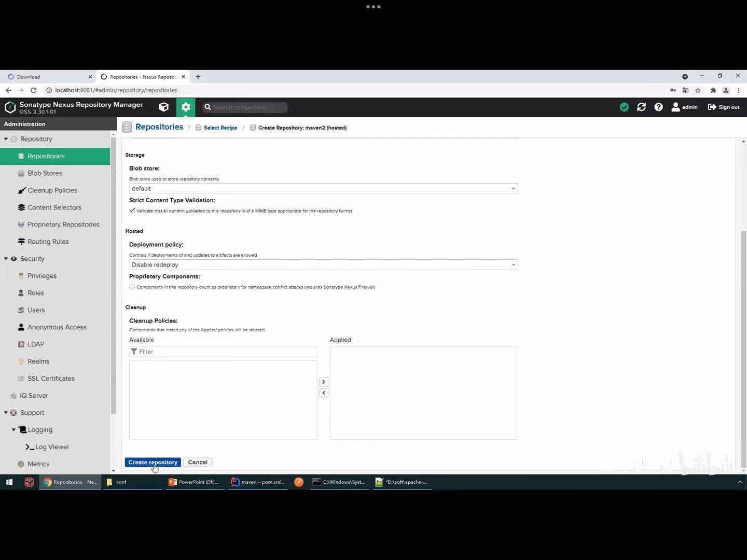Open the Blob store dropdown
The image size is (747, 560).
click(x=323, y=189)
